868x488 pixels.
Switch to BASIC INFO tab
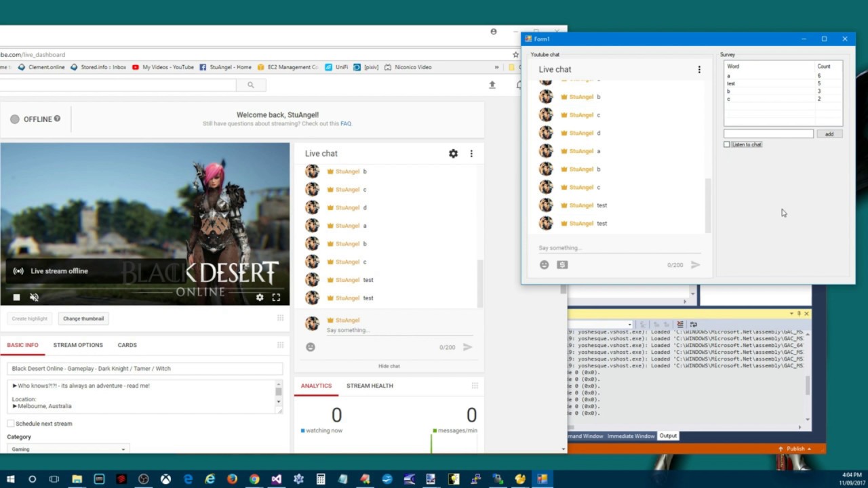coord(22,345)
